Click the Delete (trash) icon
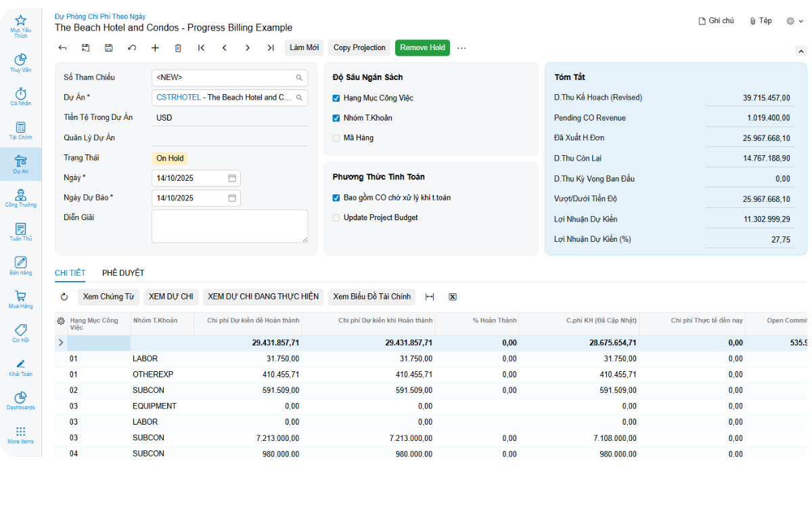This screenshot has width=812, height=508. point(177,47)
